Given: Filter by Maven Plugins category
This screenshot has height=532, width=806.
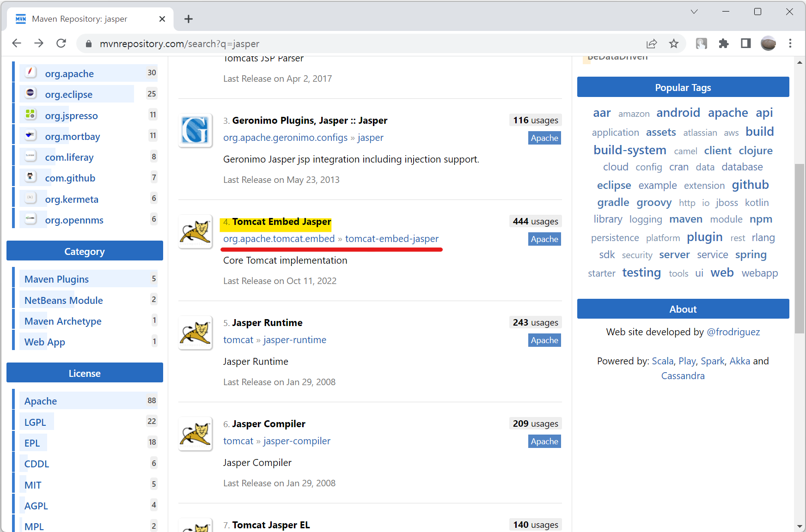Looking at the screenshot, I should 56,279.
